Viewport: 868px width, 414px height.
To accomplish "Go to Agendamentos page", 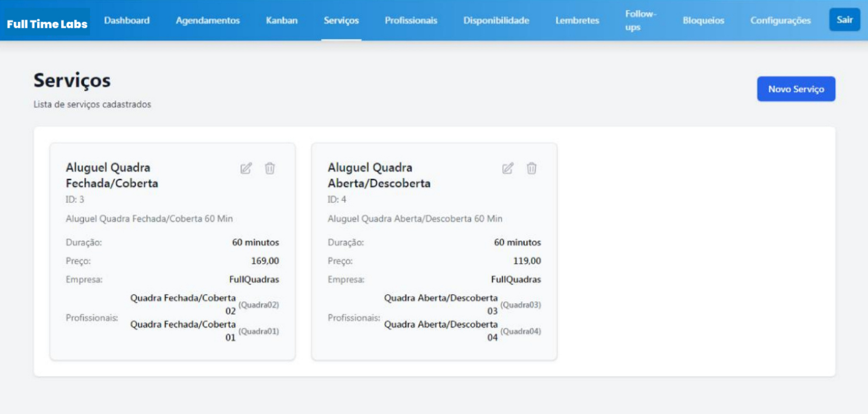I will click(x=208, y=20).
